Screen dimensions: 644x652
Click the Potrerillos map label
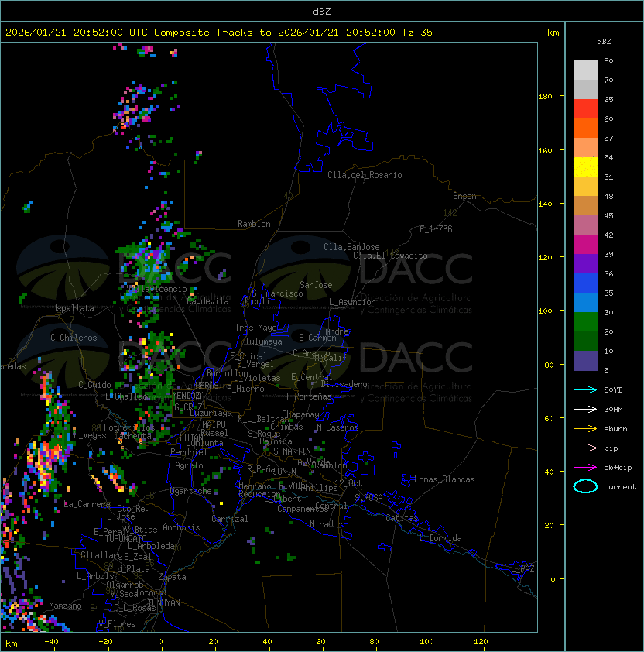click(x=129, y=427)
